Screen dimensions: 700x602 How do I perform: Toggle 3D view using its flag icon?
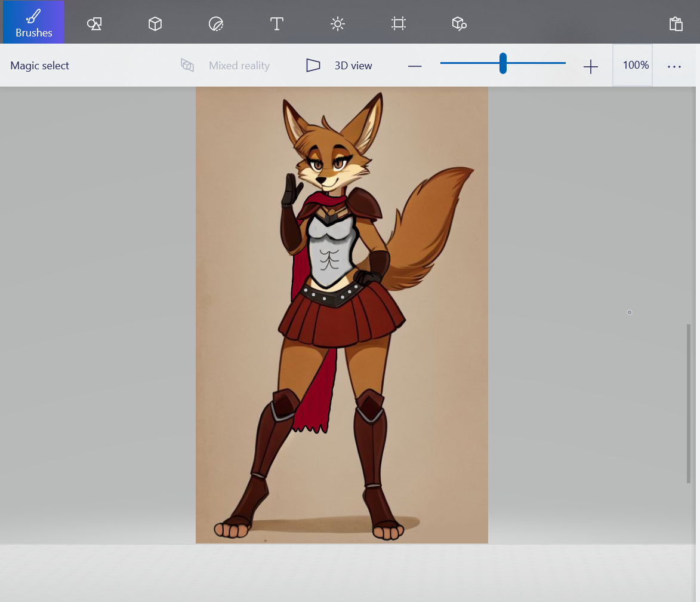point(313,66)
